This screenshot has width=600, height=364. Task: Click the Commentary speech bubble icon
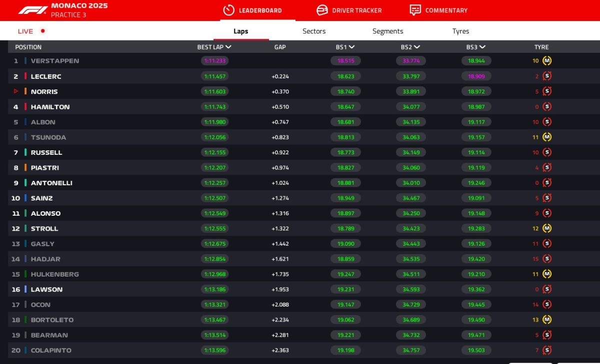[415, 10]
